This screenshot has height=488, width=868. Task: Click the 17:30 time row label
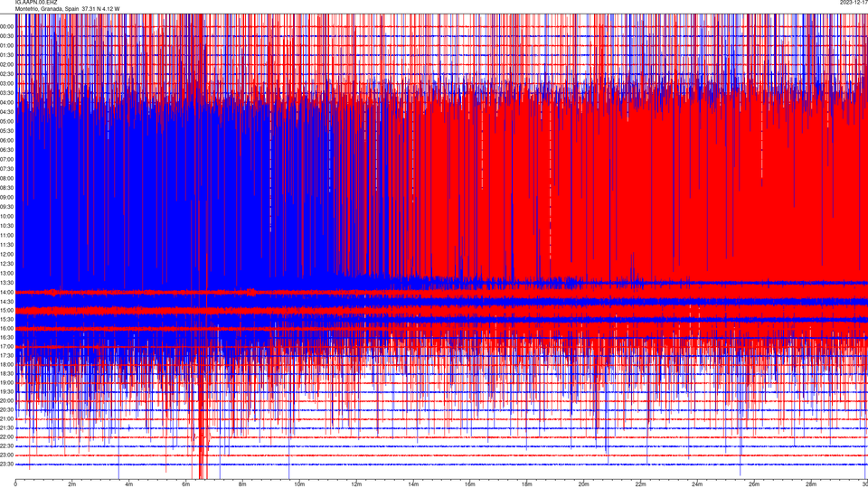(x=6, y=355)
